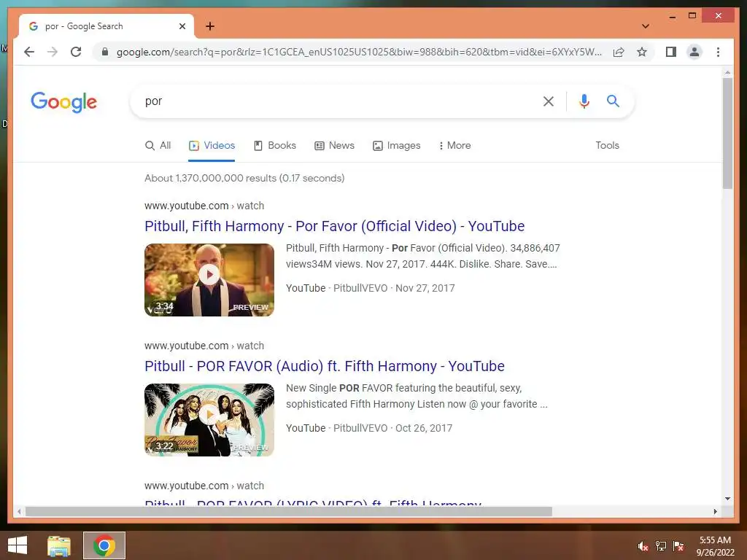Click the horizontal scrollbar thumb
The width and height of the screenshot is (747, 560).
[289, 511]
